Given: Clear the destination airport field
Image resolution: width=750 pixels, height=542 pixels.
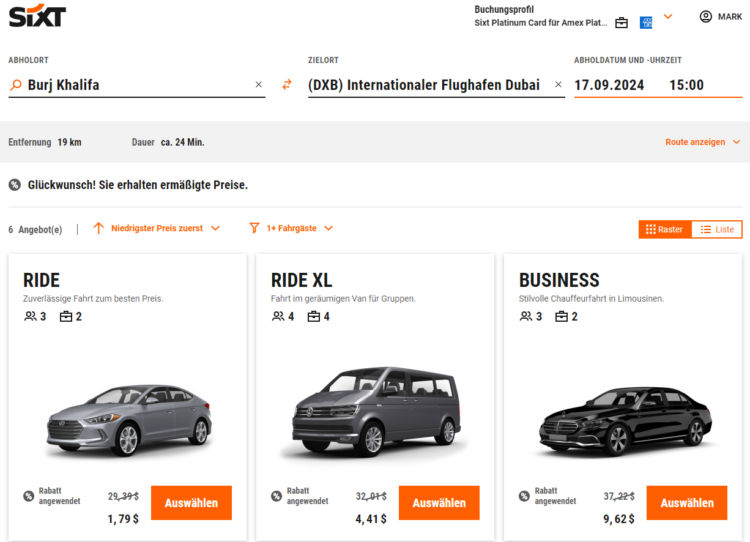Looking at the screenshot, I should click(x=559, y=85).
